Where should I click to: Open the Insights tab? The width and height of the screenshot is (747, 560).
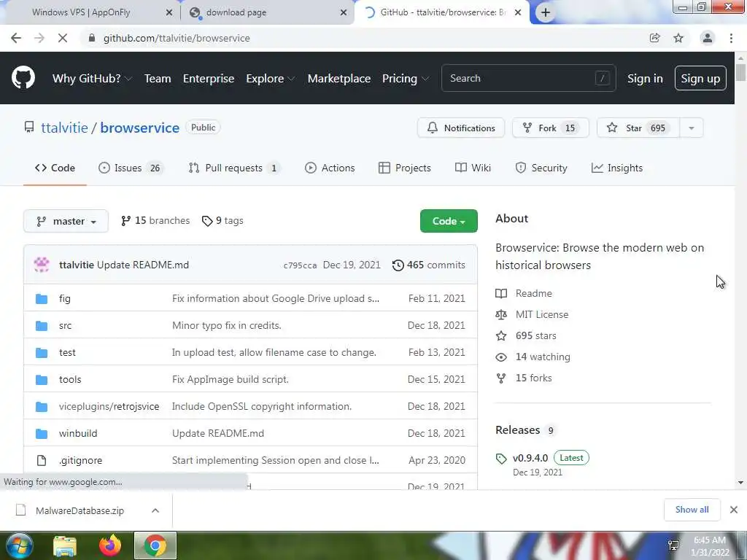(617, 168)
